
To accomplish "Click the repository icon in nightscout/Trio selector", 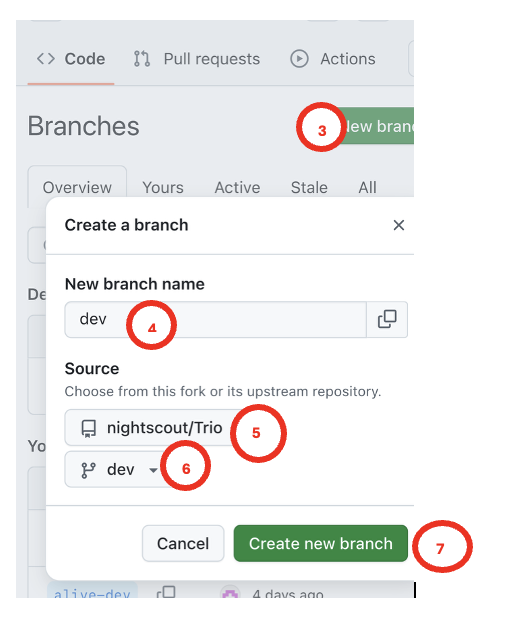I will 89,428.
